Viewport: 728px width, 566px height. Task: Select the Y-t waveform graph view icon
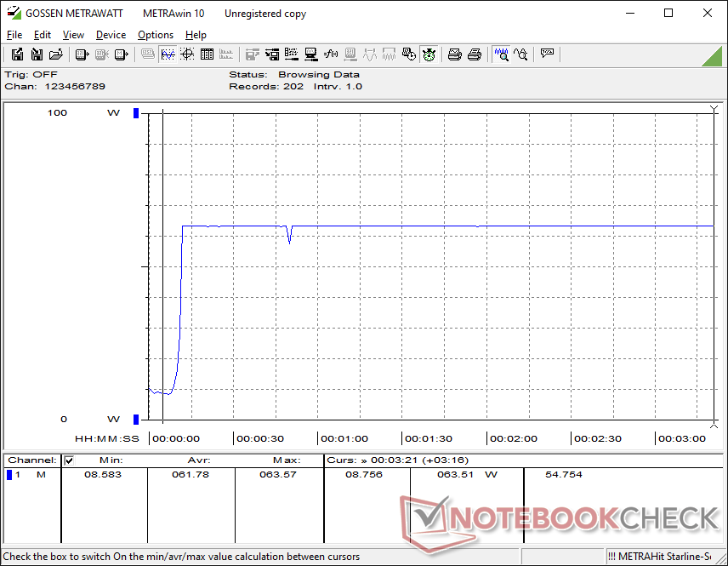coord(168,54)
